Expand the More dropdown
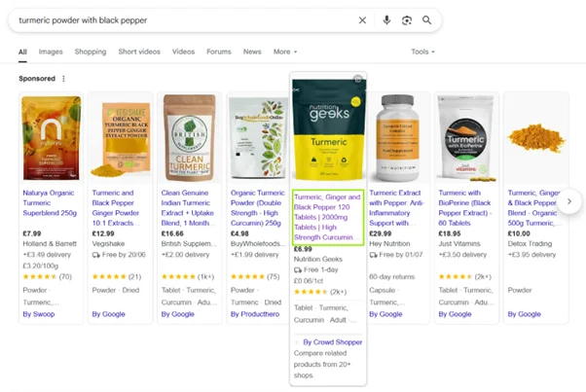This screenshot has width=586, height=392. point(285,52)
